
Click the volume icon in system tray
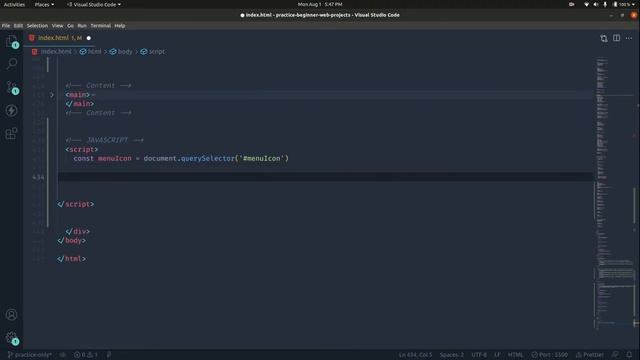pyautogui.click(x=596, y=4)
